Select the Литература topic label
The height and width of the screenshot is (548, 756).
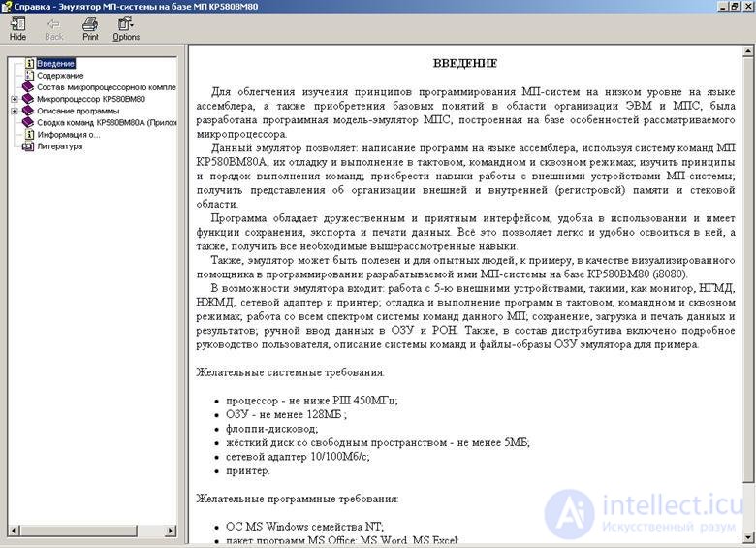[x=60, y=146]
